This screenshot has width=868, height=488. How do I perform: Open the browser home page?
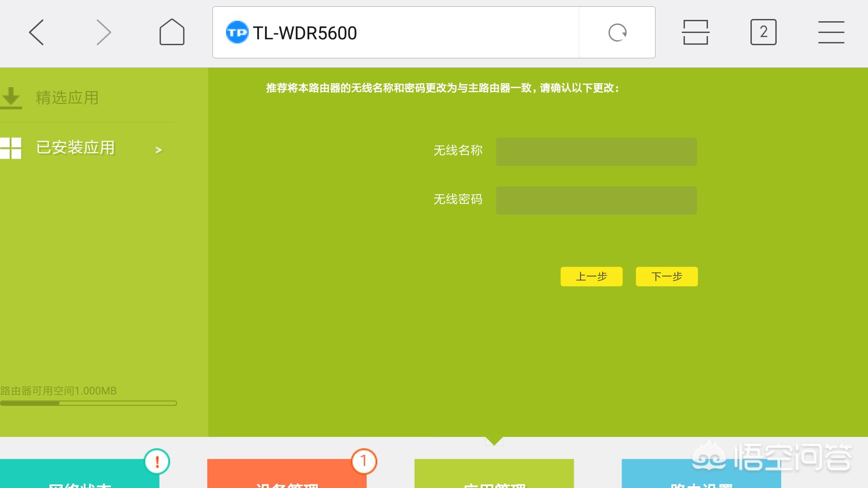(171, 32)
